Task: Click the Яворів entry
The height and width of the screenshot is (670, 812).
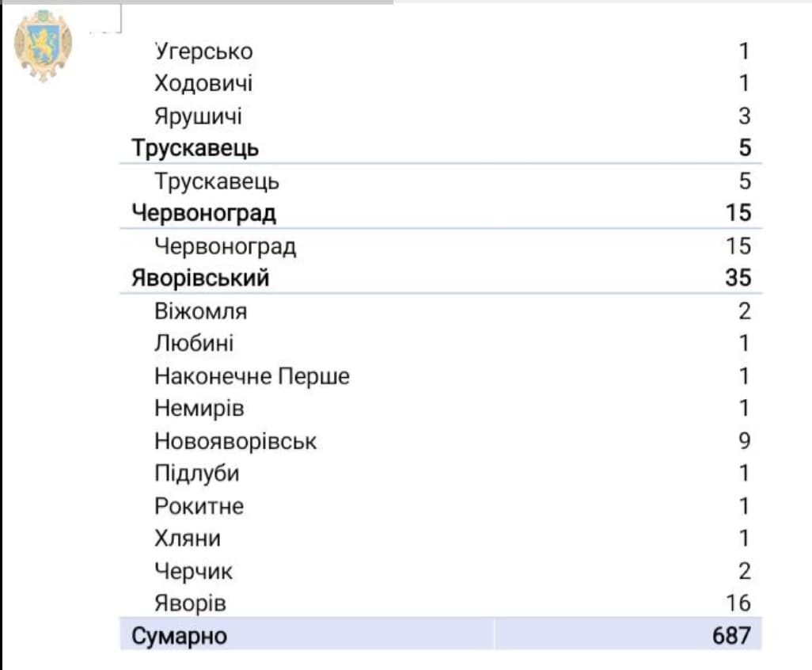Action: point(190,603)
